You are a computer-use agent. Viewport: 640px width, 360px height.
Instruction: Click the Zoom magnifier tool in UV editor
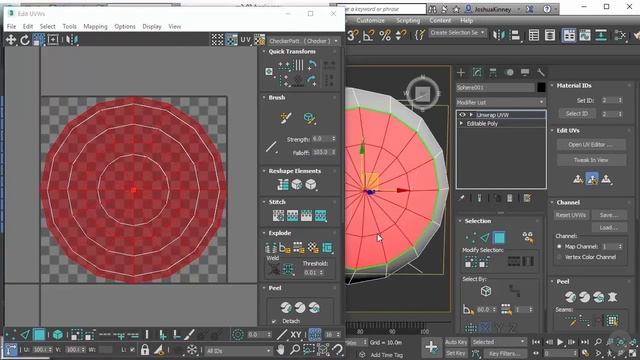(x=294, y=350)
